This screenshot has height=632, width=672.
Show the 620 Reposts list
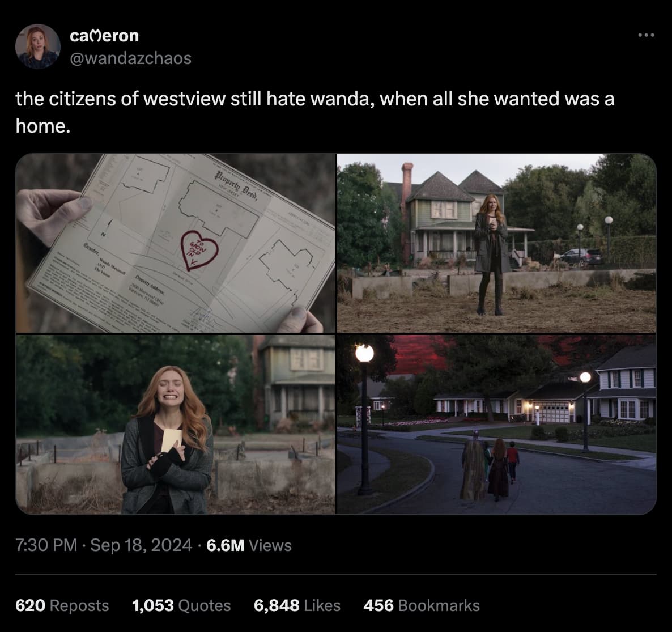(x=62, y=605)
